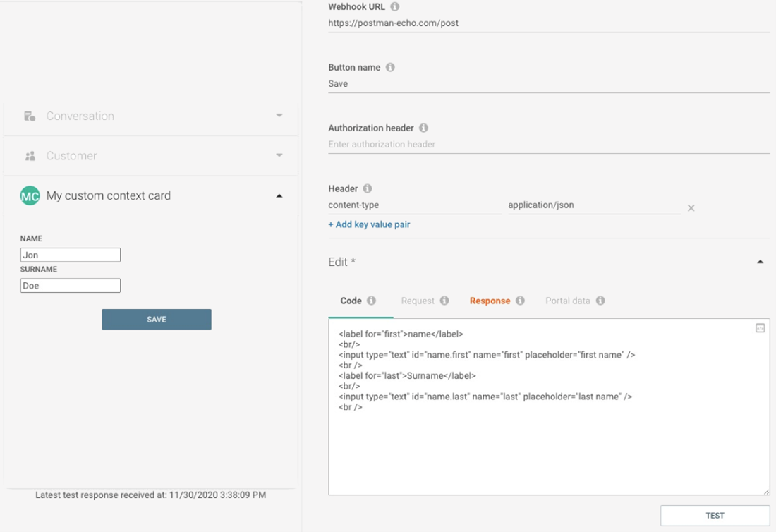Remove the content-type header key value pair
Screen dimensions: 776x532
click(x=691, y=208)
